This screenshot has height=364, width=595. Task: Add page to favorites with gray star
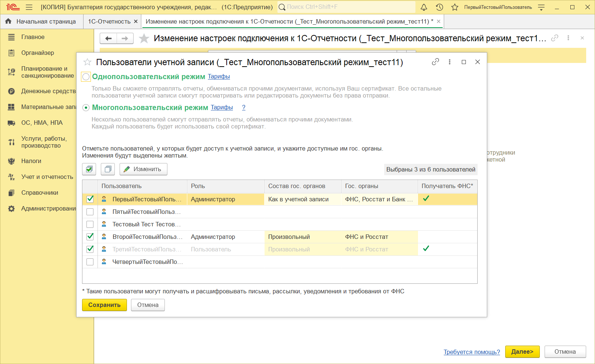(x=144, y=38)
